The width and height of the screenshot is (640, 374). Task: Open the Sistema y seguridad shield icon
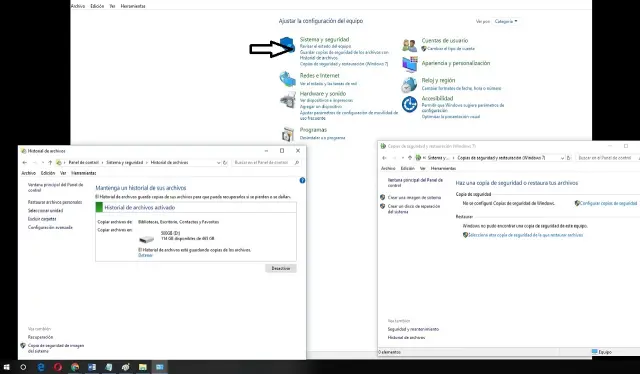(x=287, y=45)
